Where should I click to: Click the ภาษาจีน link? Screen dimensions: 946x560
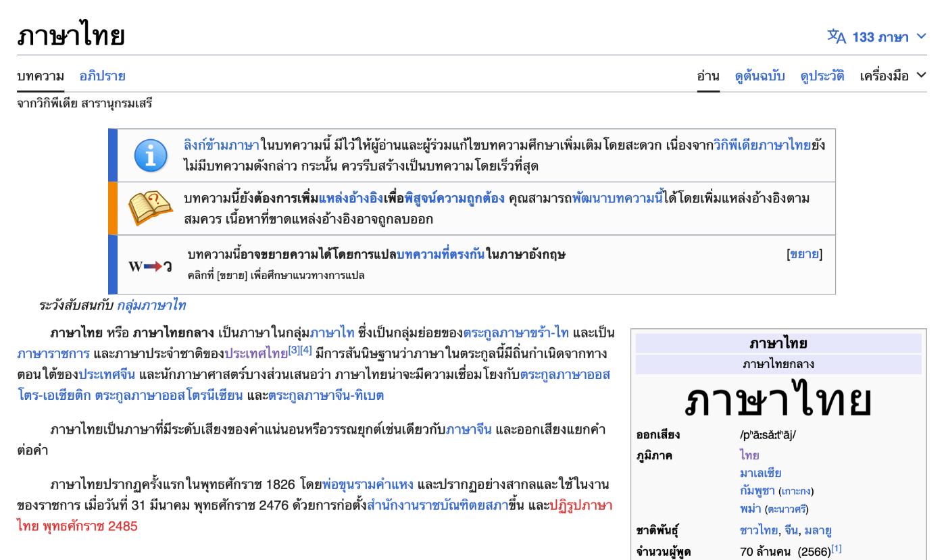click(x=469, y=430)
